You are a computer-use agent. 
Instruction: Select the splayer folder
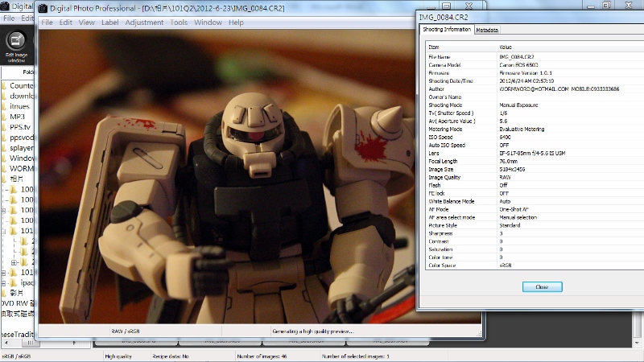[22, 148]
